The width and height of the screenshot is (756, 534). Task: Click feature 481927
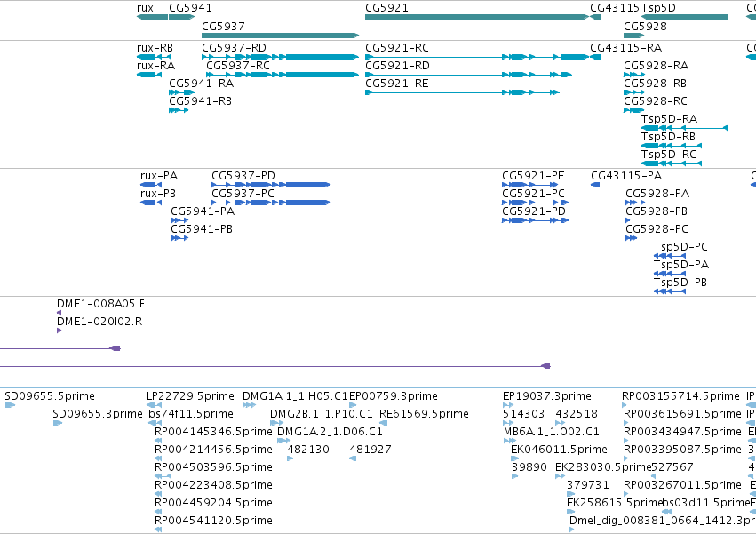pos(370,450)
